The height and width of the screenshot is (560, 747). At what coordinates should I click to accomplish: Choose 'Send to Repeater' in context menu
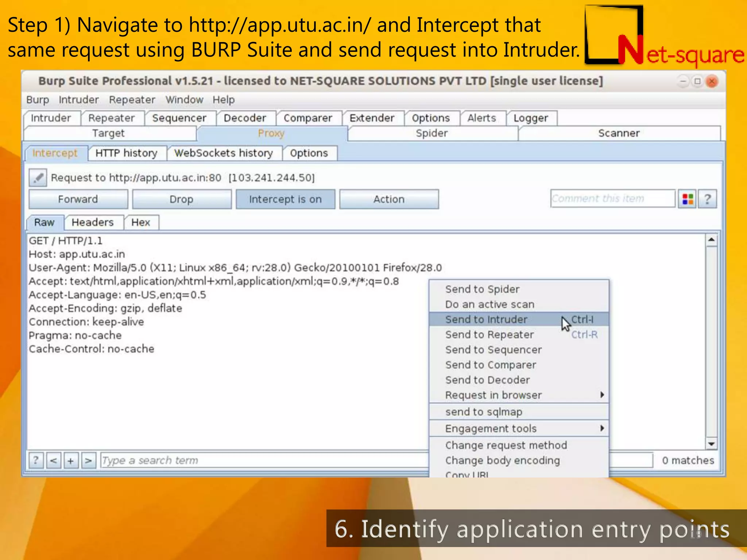pos(519,335)
